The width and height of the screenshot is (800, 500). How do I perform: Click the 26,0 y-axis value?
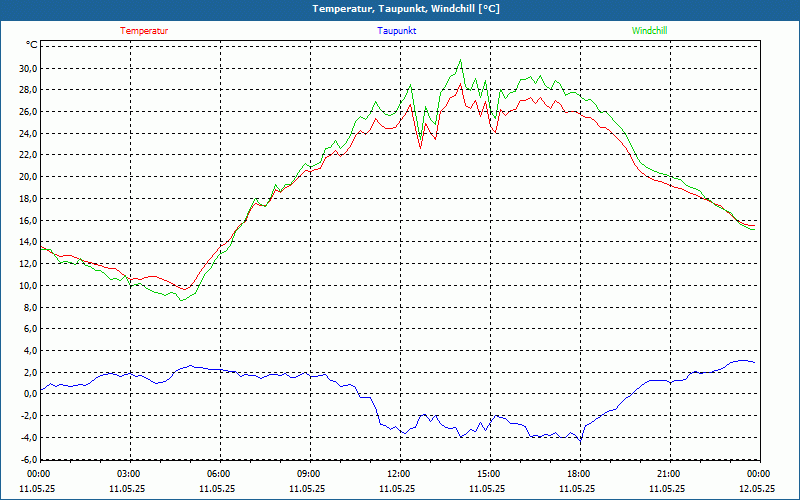[x=29, y=112]
